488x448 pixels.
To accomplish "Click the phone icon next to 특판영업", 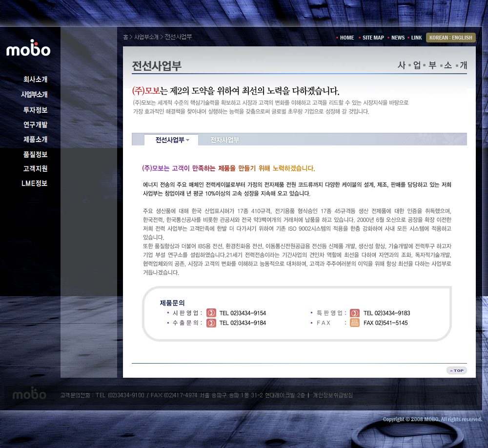I will [x=355, y=313].
